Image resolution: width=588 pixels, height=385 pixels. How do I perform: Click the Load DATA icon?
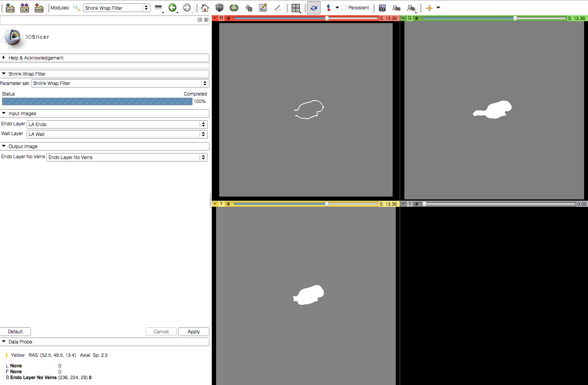[10, 8]
